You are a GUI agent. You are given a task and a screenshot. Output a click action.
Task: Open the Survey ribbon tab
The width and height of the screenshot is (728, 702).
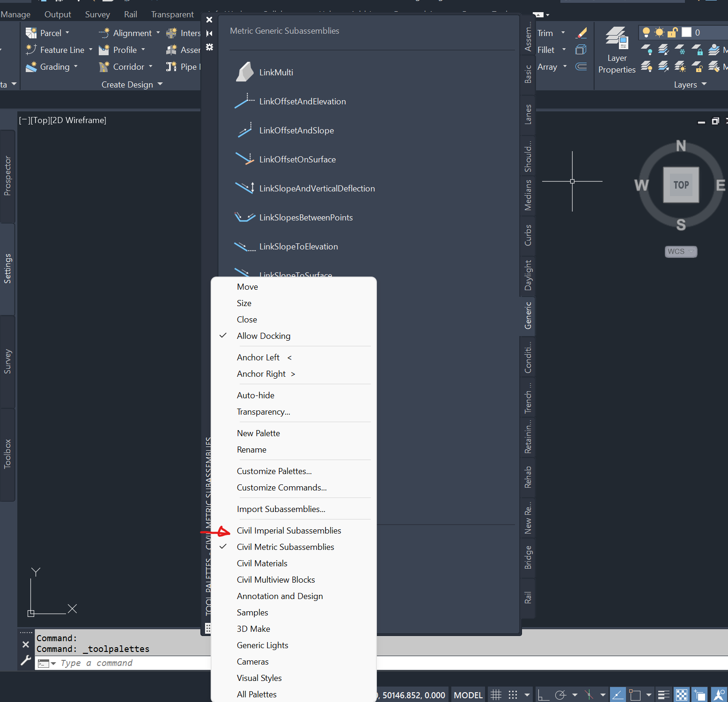coord(97,14)
